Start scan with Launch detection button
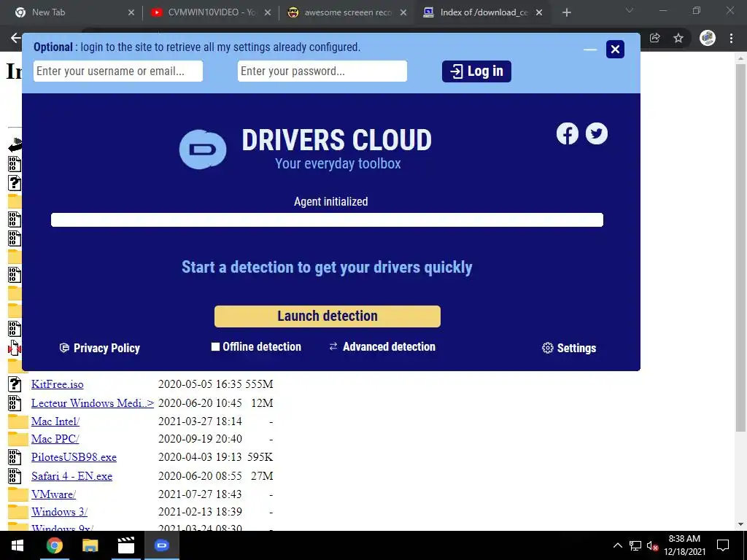 [x=328, y=316]
